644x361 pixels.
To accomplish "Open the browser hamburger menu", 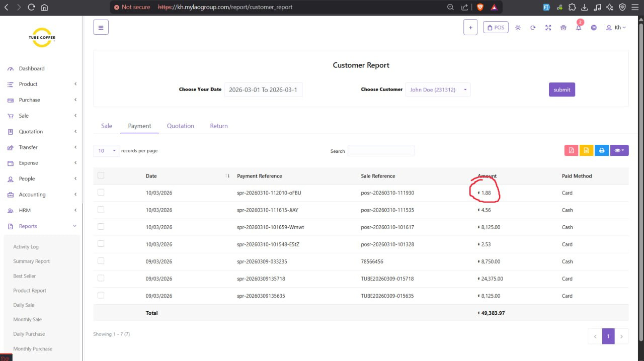I will [x=635, y=7].
